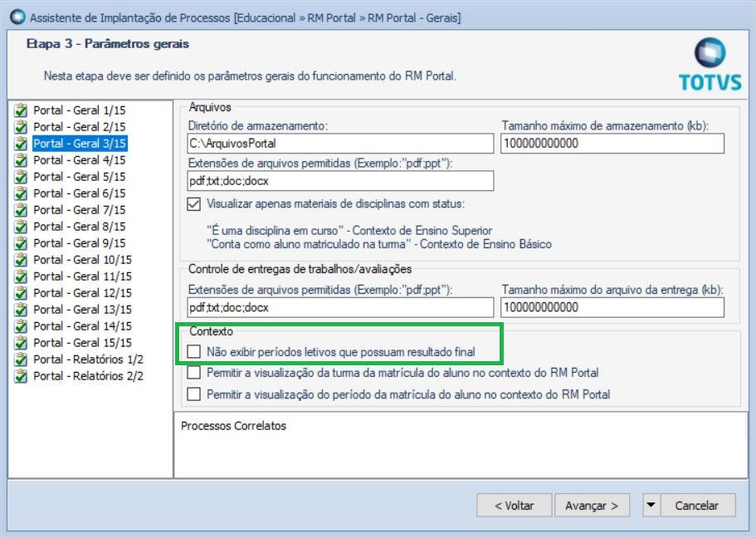Open Portal - Geral 5/15 step

pos(80,177)
